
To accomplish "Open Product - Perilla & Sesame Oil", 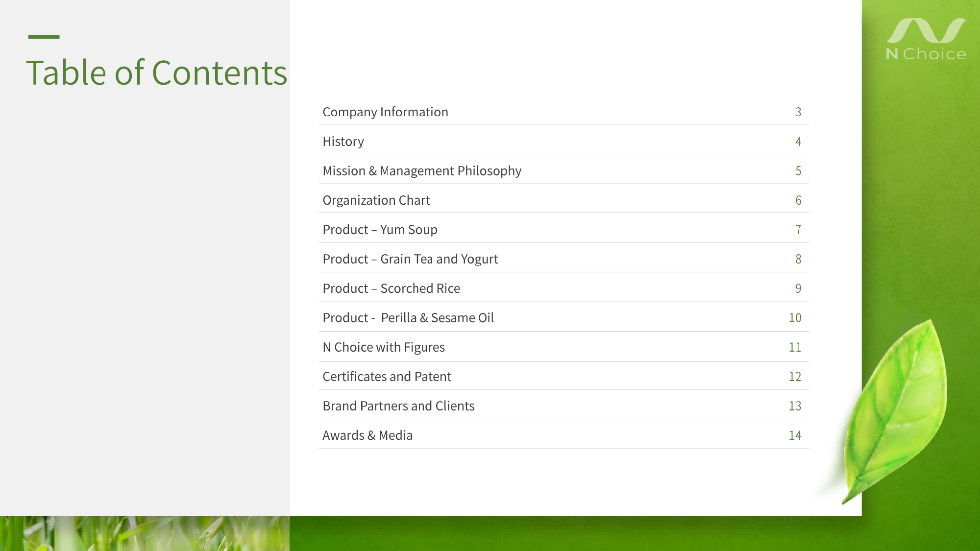I will pyautogui.click(x=408, y=318).
